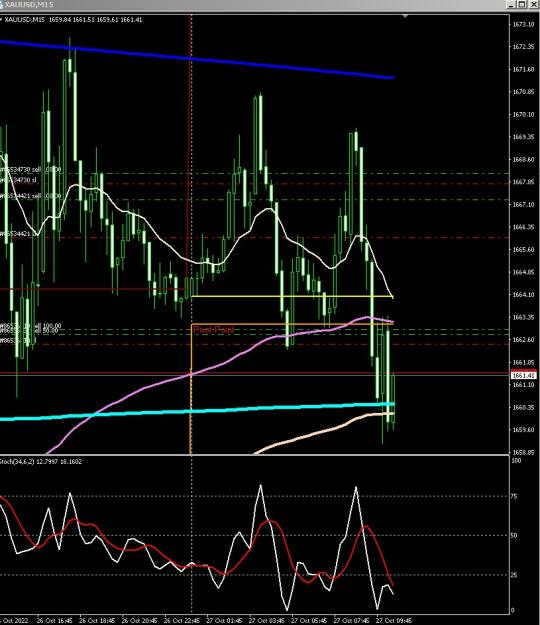The width and height of the screenshot is (540, 625).
Task: Click the '27 Oct 05:45' time label
Action: [309, 621]
